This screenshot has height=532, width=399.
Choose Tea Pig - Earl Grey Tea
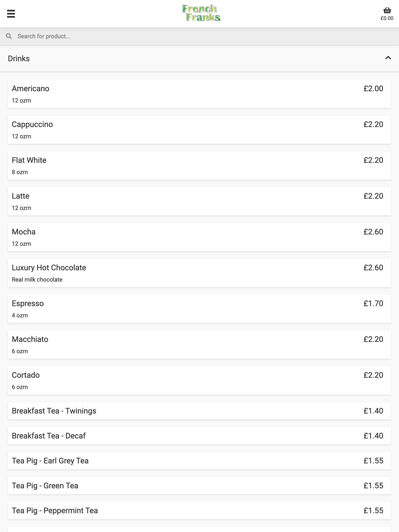pos(199,461)
